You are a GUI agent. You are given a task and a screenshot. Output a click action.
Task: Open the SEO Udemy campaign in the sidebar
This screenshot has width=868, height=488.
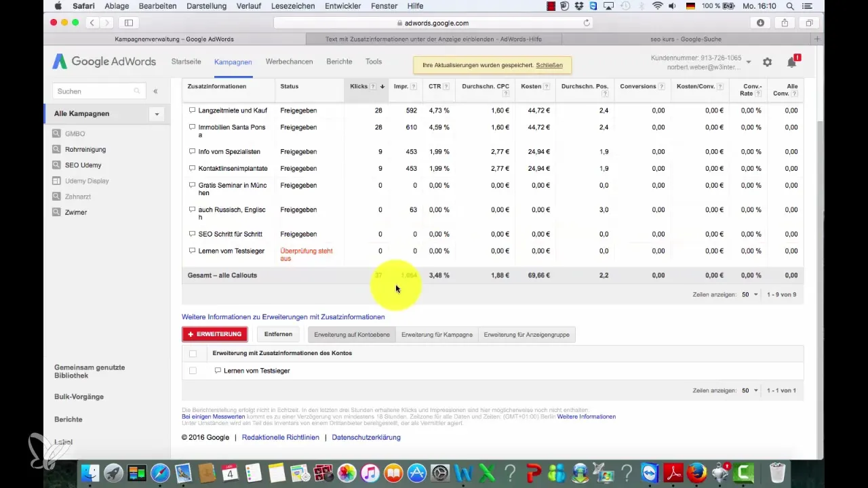(83, 165)
